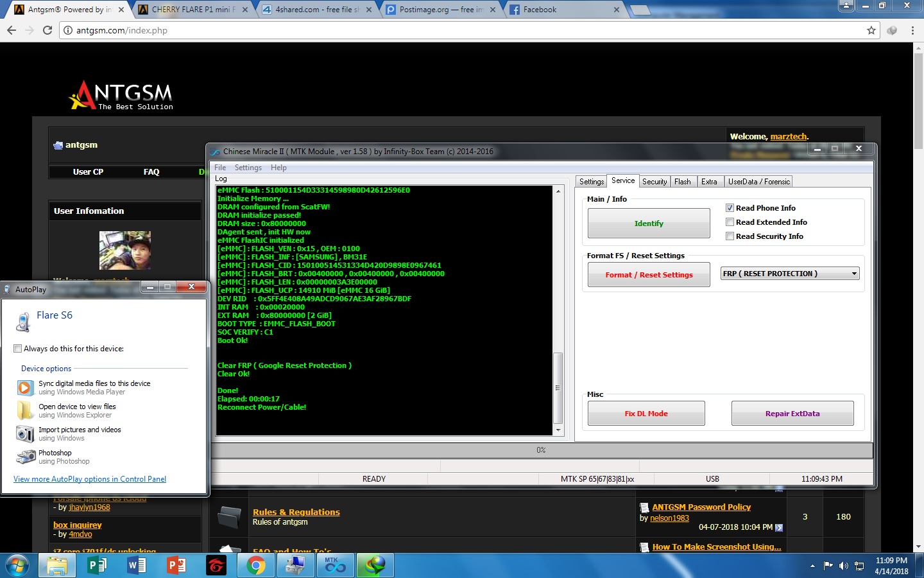Open View more AutoPlay options in Control Panel
Image resolution: width=924 pixels, height=578 pixels.
tap(90, 479)
